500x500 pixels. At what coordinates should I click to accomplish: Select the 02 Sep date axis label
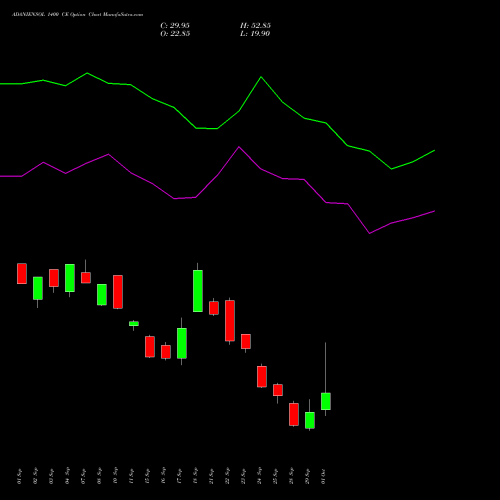(36, 476)
